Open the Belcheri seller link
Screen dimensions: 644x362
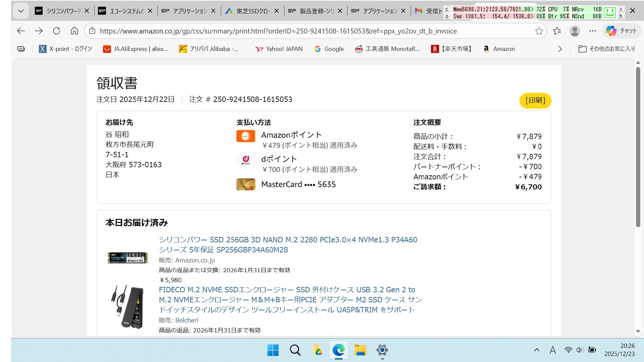[186, 320]
